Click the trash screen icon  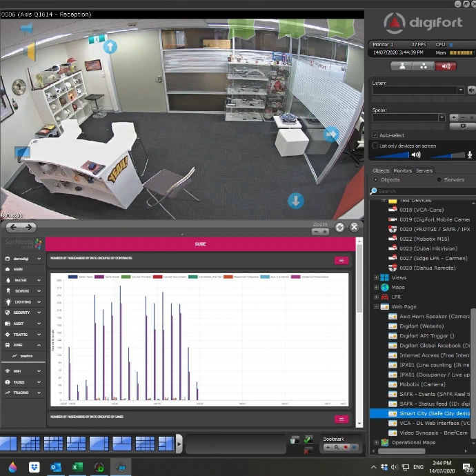pos(295,439)
